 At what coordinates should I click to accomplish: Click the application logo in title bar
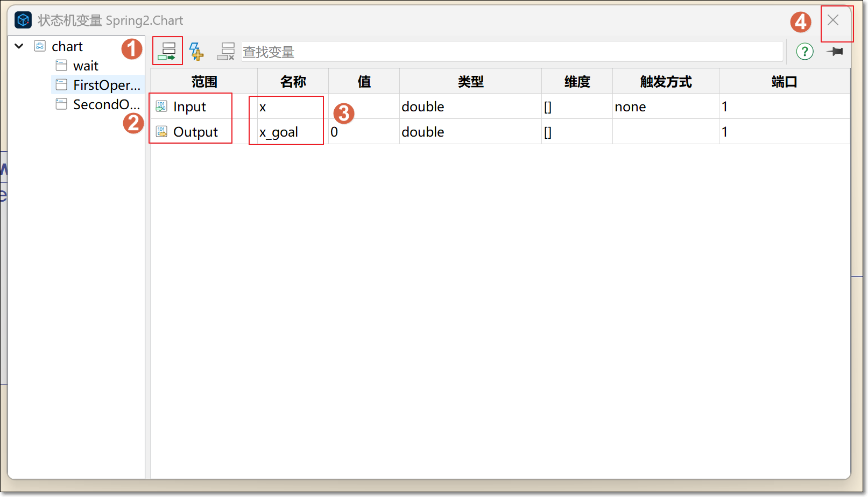click(x=23, y=20)
